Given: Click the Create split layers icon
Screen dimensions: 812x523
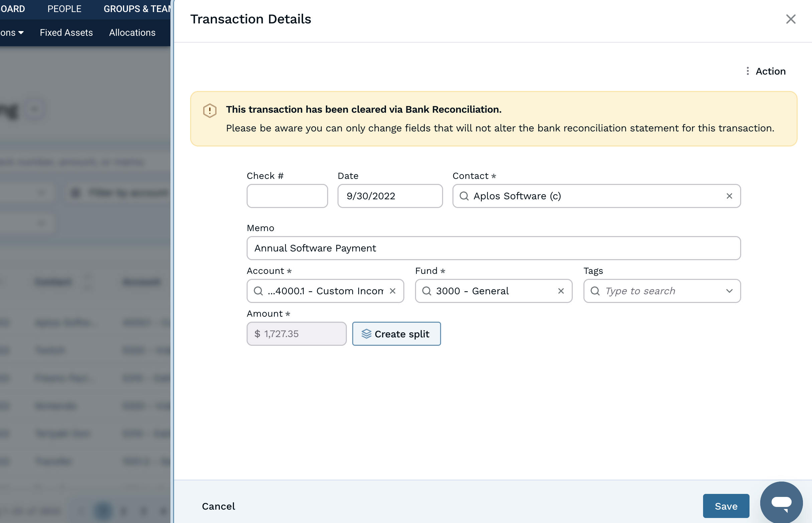Looking at the screenshot, I should point(367,333).
